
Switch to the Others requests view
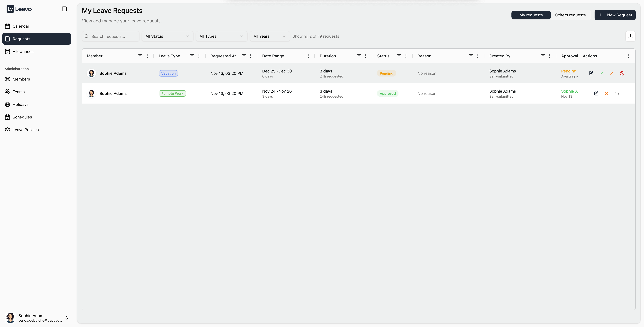point(570,15)
